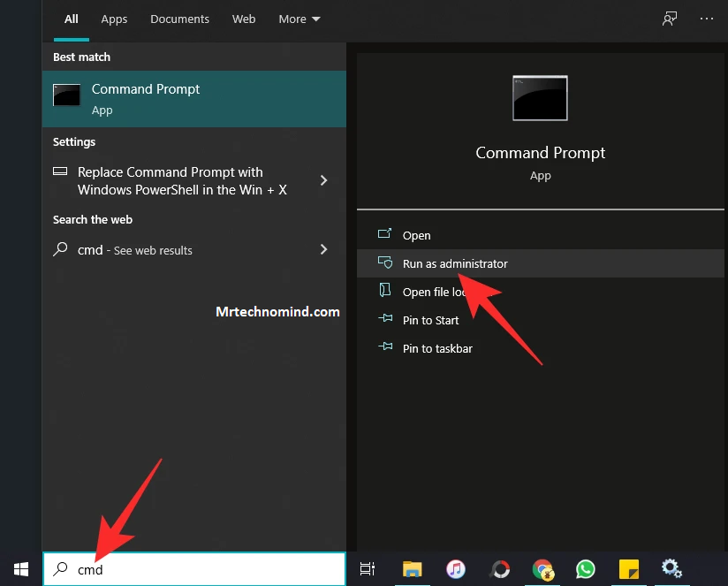Open Task View from the taskbar
728x586 pixels.
click(x=368, y=570)
